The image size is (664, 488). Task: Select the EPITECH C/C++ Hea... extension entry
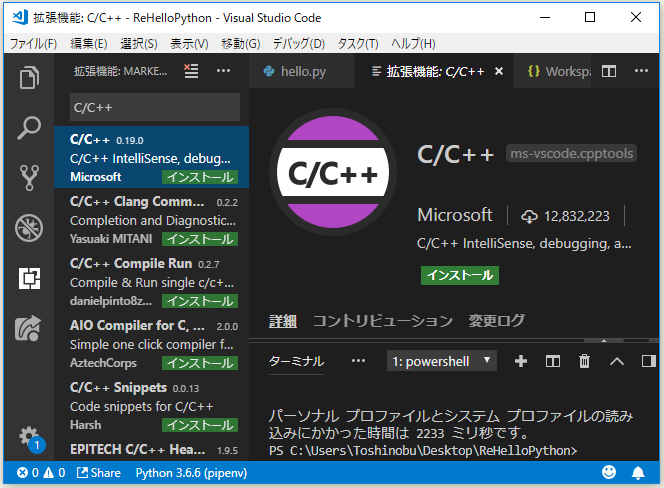[152, 449]
